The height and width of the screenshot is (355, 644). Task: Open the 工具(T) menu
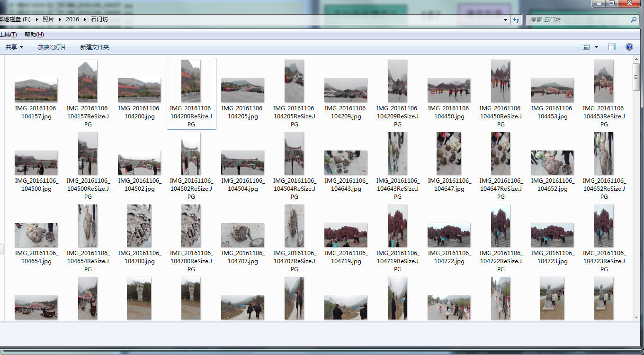point(8,35)
